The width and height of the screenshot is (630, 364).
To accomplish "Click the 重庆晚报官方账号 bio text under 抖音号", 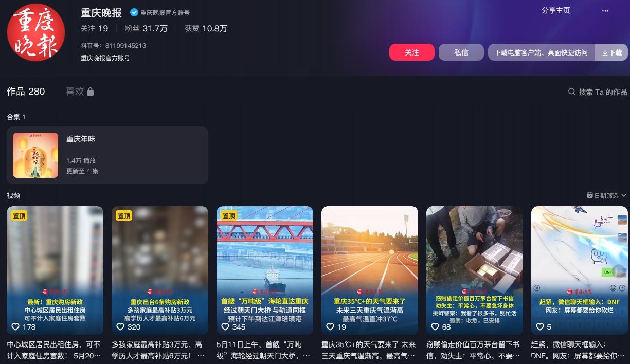I will (x=105, y=58).
